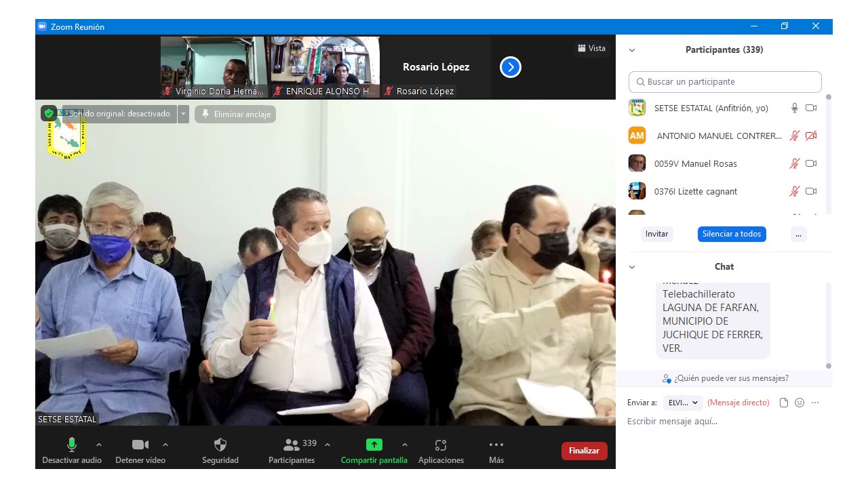Viewport: 868px width, 488px height.
Task: Unmute 0059V Manuel Rosas microphone
Action: coord(794,163)
